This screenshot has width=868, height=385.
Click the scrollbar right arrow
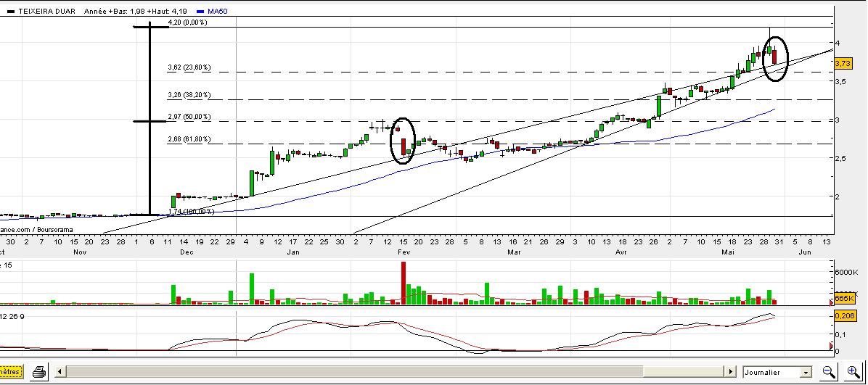click(x=732, y=372)
